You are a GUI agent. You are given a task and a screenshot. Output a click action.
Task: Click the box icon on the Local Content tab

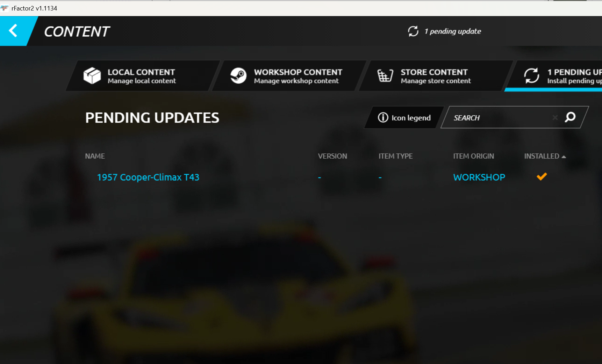(x=92, y=75)
